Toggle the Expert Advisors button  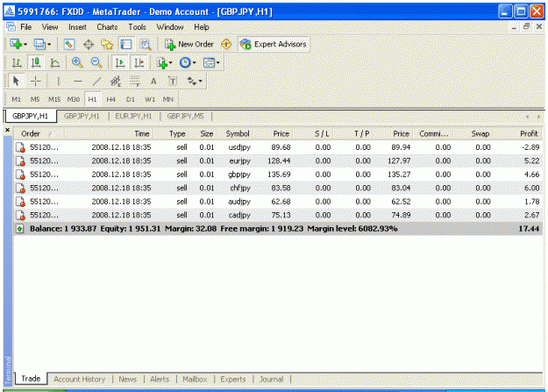tap(274, 45)
